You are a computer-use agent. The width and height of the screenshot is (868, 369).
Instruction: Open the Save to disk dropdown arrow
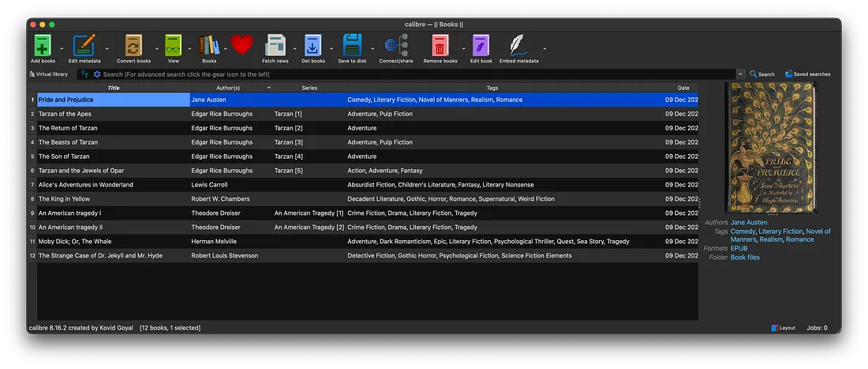[372, 49]
